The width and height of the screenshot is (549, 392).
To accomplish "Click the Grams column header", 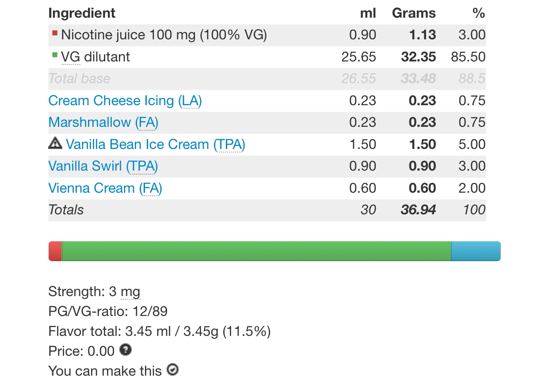I will 414,13.
